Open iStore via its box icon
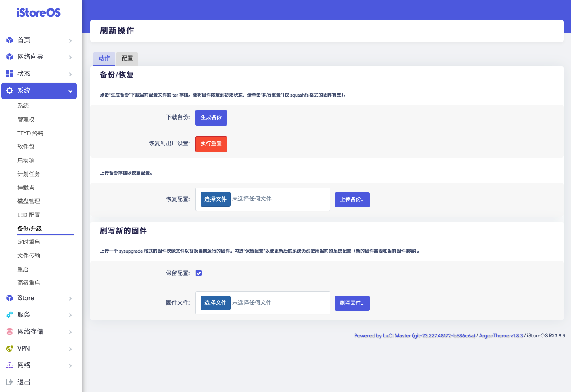 click(x=9, y=298)
